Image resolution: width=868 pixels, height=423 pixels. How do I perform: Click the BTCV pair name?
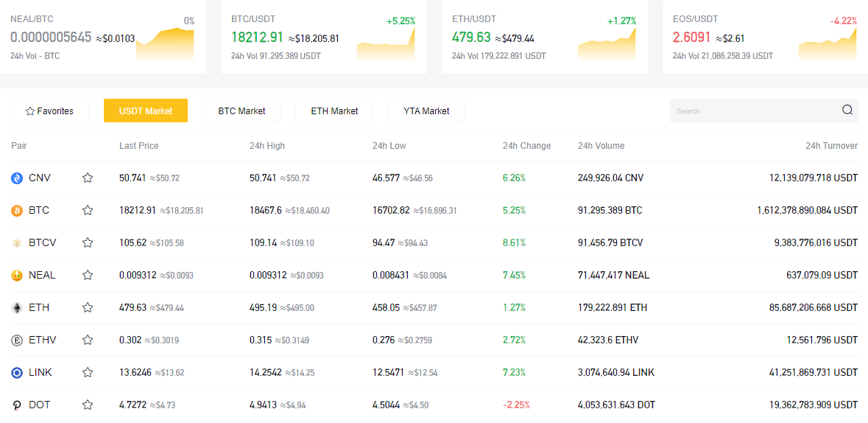click(43, 242)
